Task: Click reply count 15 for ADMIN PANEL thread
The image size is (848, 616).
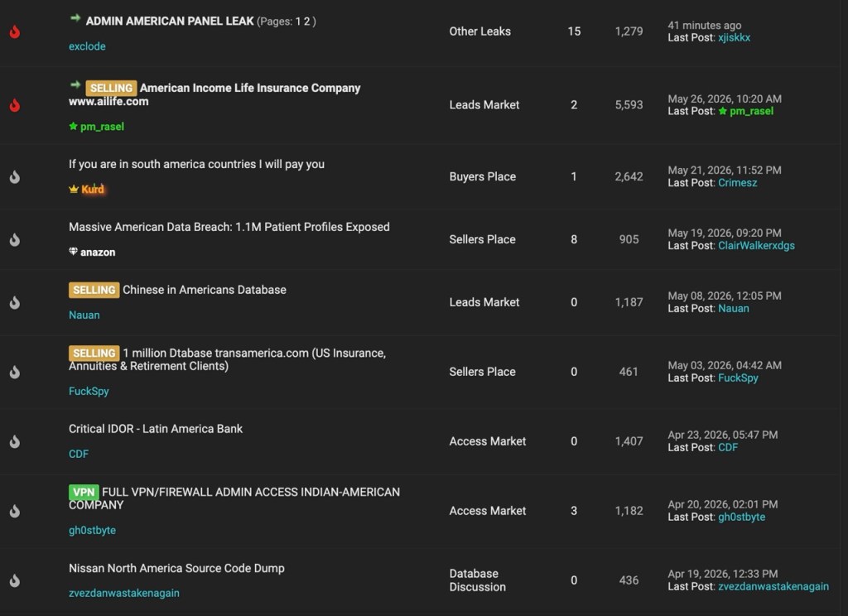Action: tap(574, 31)
